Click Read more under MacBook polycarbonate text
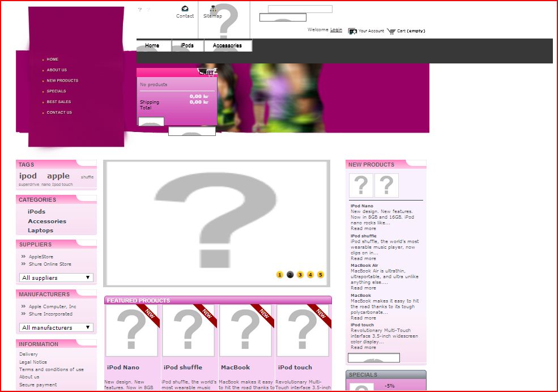Image resolution: width=558 pixels, height=392 pixels. (x=363, y=318)
